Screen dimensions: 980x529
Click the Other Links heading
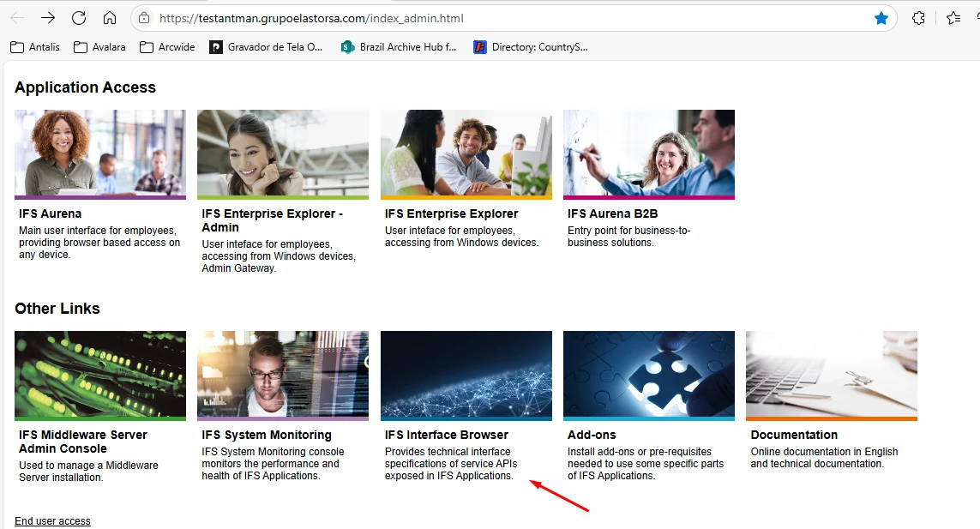coord(57,309)
